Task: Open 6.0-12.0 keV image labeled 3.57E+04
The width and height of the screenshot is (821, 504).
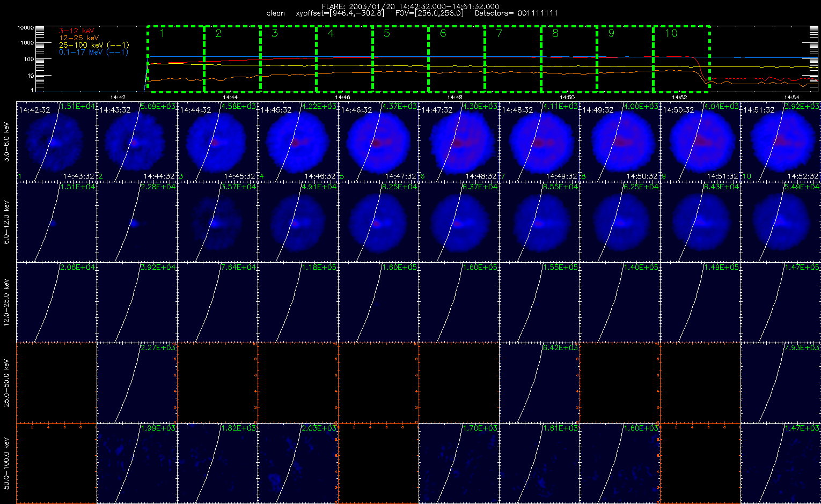Action: click(x=217, y=221)
